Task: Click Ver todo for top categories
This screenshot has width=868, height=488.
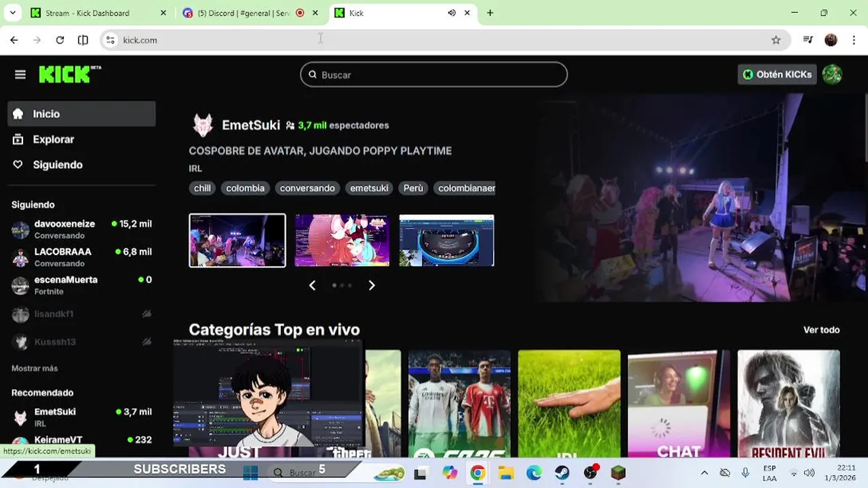Action: tap(821, 330)
